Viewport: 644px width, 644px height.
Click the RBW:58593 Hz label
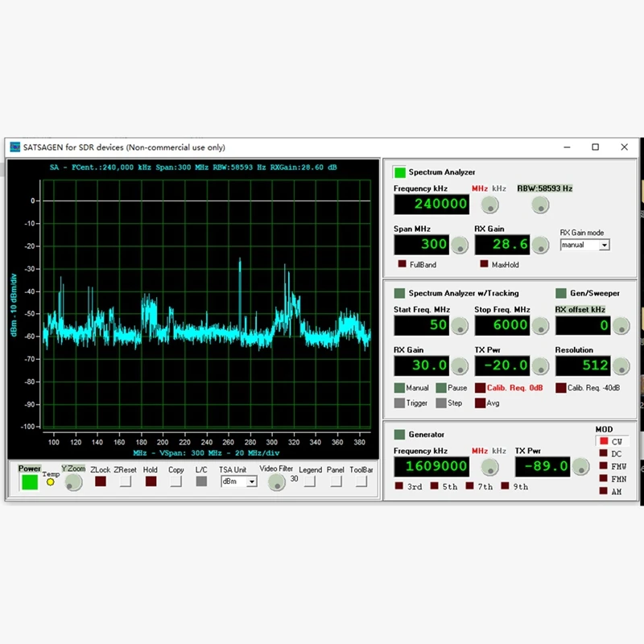click(x=545, y=188)
